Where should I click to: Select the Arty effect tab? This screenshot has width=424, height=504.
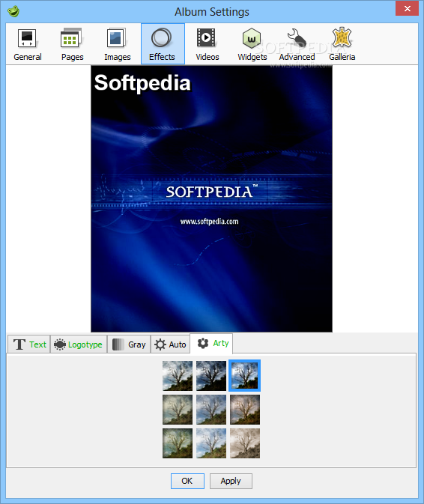(211, 343)
